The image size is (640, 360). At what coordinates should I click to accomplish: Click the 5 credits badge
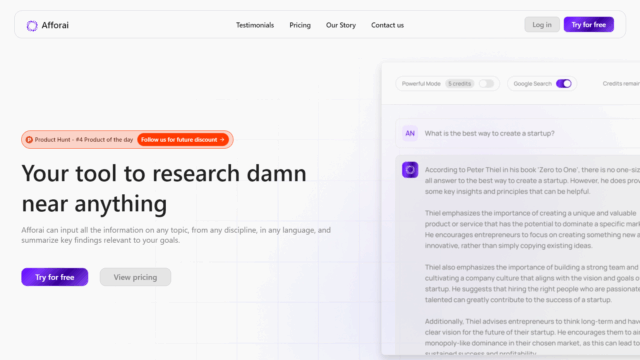click(459, 84)
